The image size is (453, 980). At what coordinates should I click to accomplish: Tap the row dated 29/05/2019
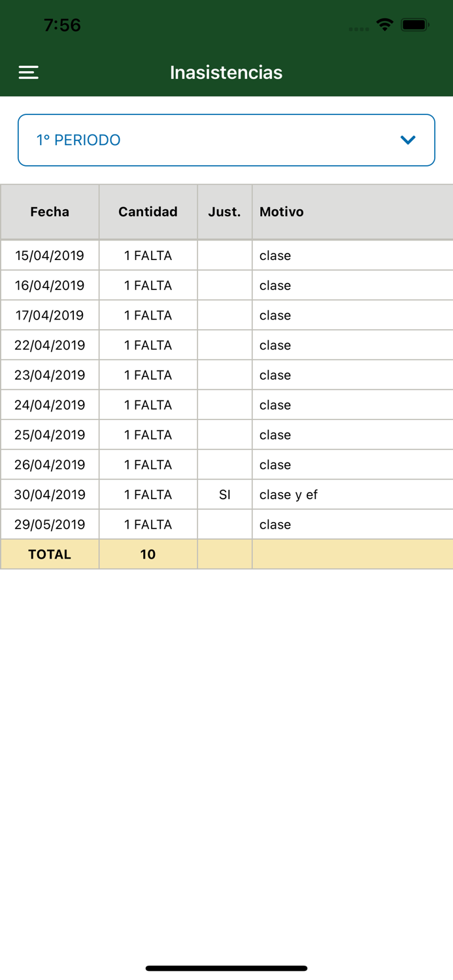point(49,524)
